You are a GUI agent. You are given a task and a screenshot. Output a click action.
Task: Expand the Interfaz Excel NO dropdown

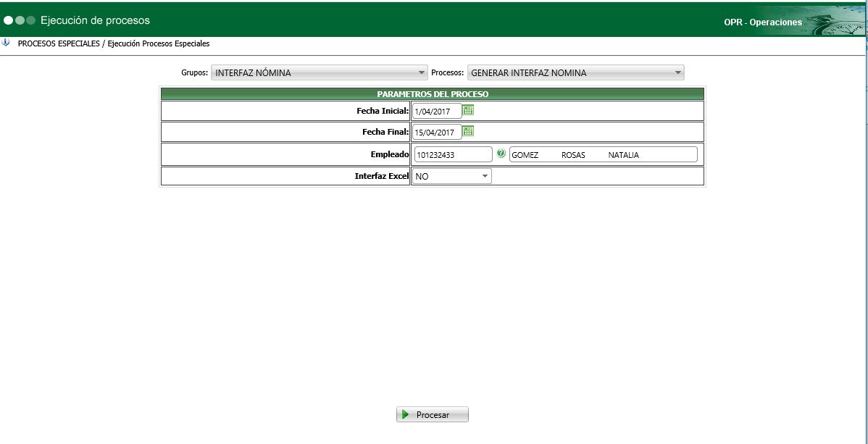(451, 176)
